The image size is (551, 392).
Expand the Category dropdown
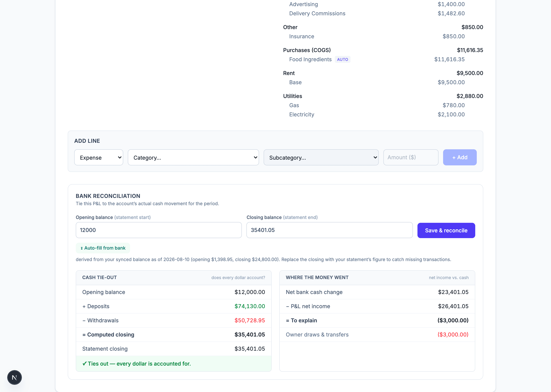193,157
